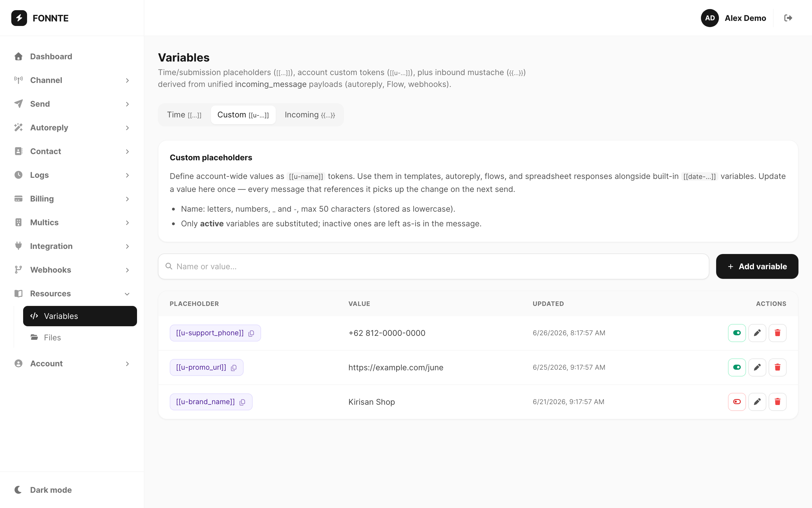Go to Dashboard in sidebar
Screen dimensions: 812x508
[72, 56]
